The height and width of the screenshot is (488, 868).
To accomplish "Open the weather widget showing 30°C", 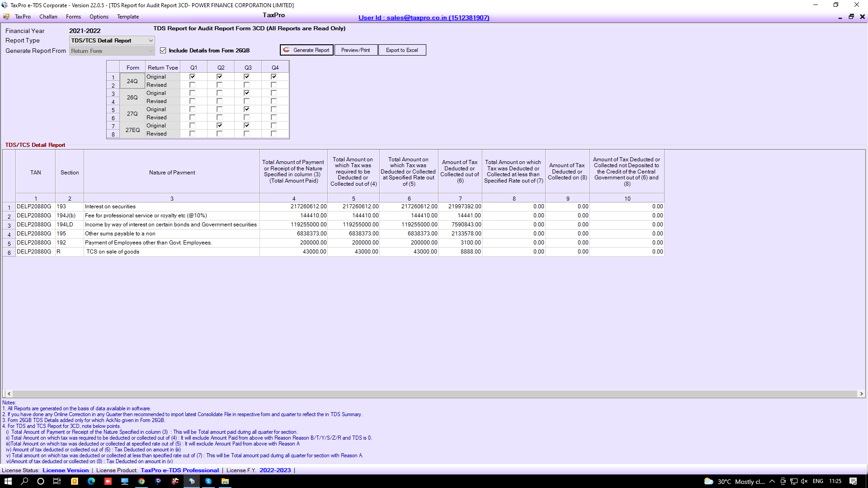I will click(x=734, y=481).
